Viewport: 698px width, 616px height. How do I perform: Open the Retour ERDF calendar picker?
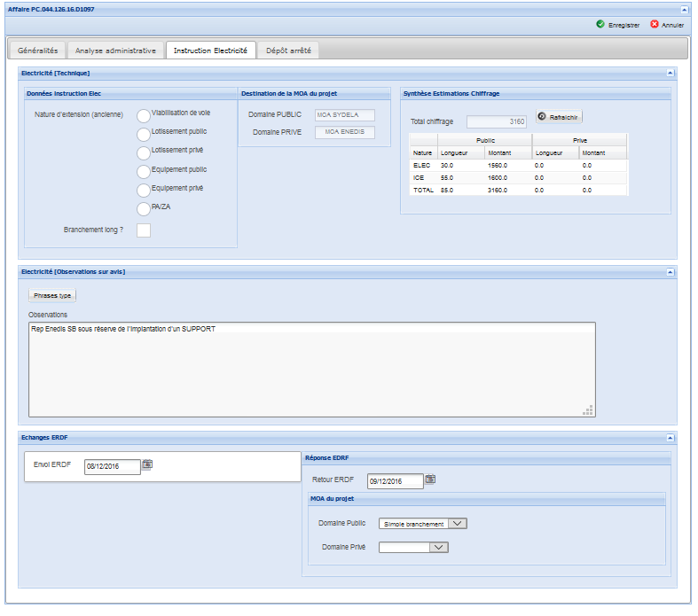point(430,479)
